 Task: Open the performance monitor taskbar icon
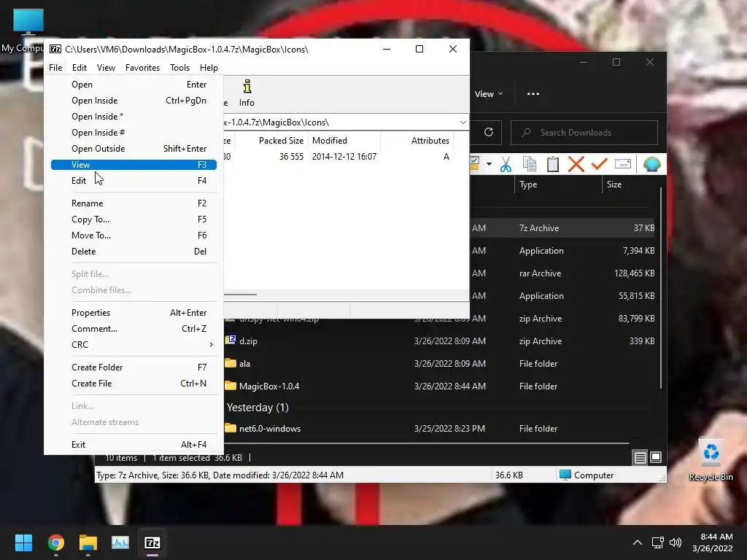pyautogui.click(x=120, y=542)
